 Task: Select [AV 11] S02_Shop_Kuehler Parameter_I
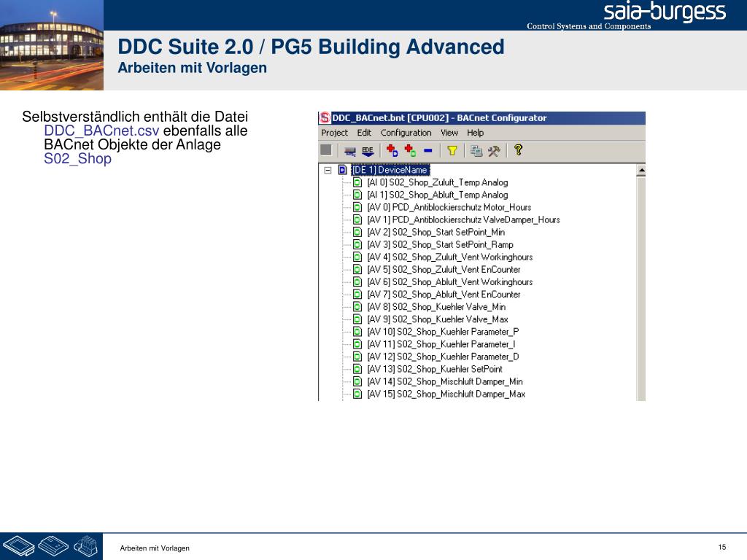441,344
